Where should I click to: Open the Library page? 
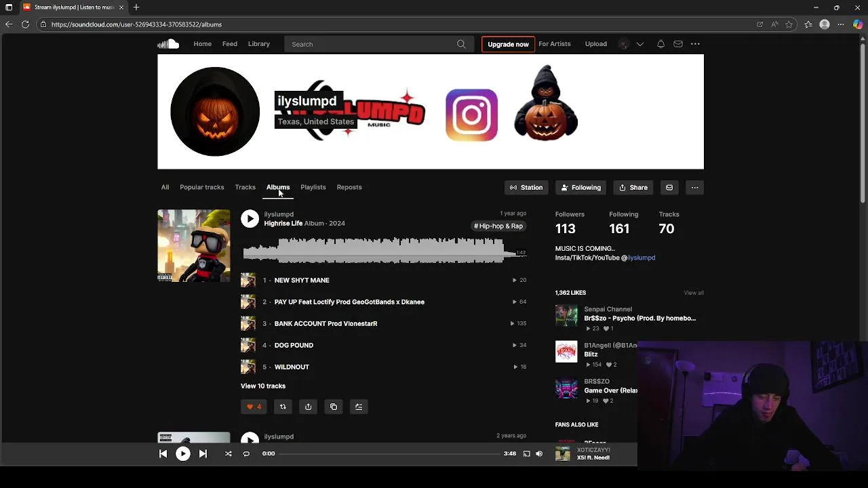click(259, 44)
